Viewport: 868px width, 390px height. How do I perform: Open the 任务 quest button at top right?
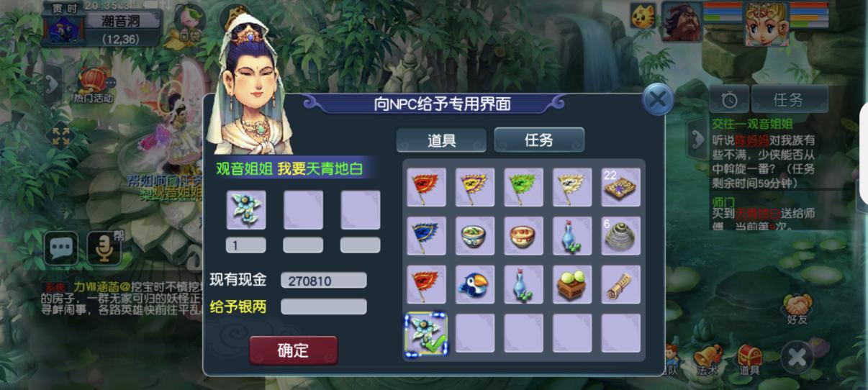point(790,99)
